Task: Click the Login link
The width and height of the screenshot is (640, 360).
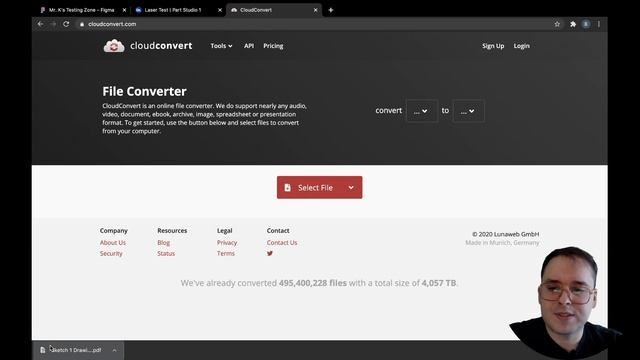Action: (x=522, y=46)
